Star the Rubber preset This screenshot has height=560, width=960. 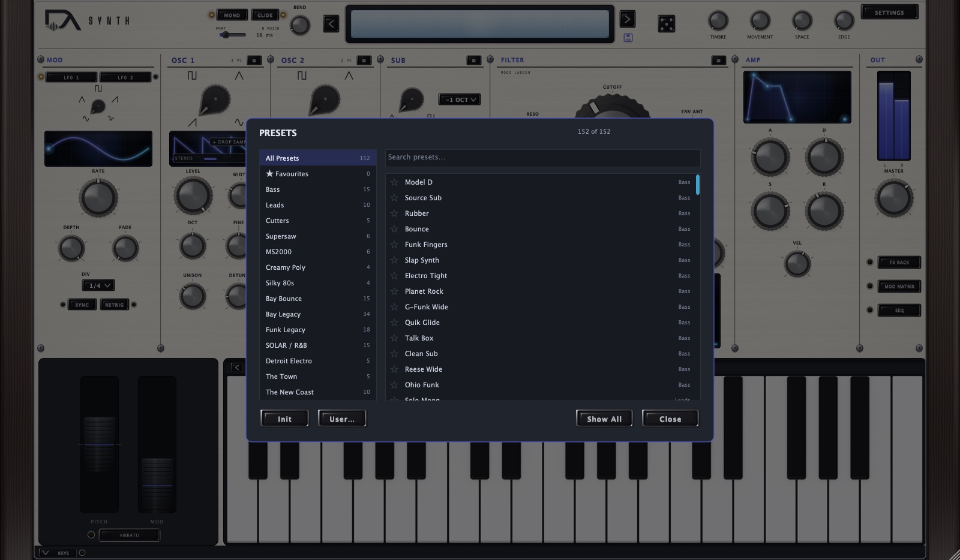(394, 213)
